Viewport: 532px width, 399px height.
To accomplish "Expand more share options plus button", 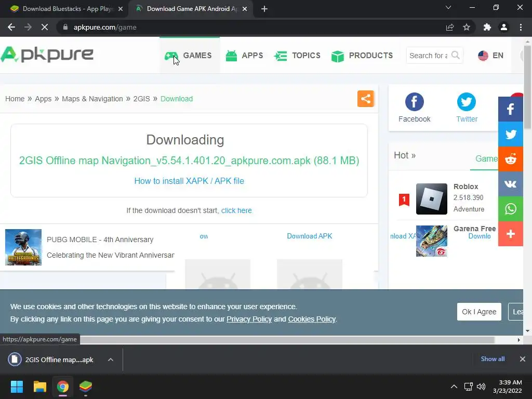I will click(x=511, y=234).
